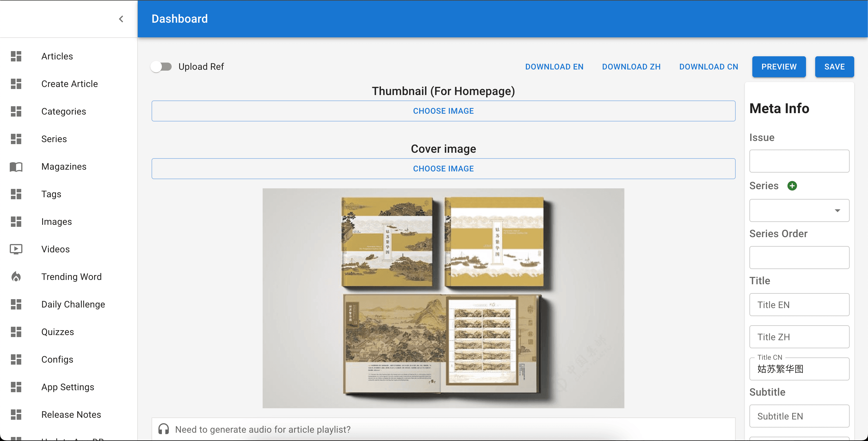The width and height of the screenshot is (868, 441).
Task: Click the Articles sidebar icon
Action: point(16,56)
